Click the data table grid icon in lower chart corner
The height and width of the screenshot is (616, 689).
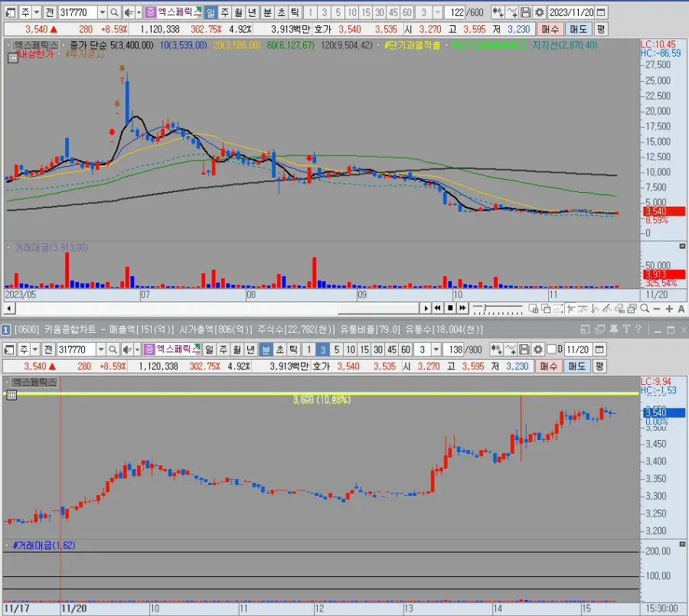(x=11, y=395)
